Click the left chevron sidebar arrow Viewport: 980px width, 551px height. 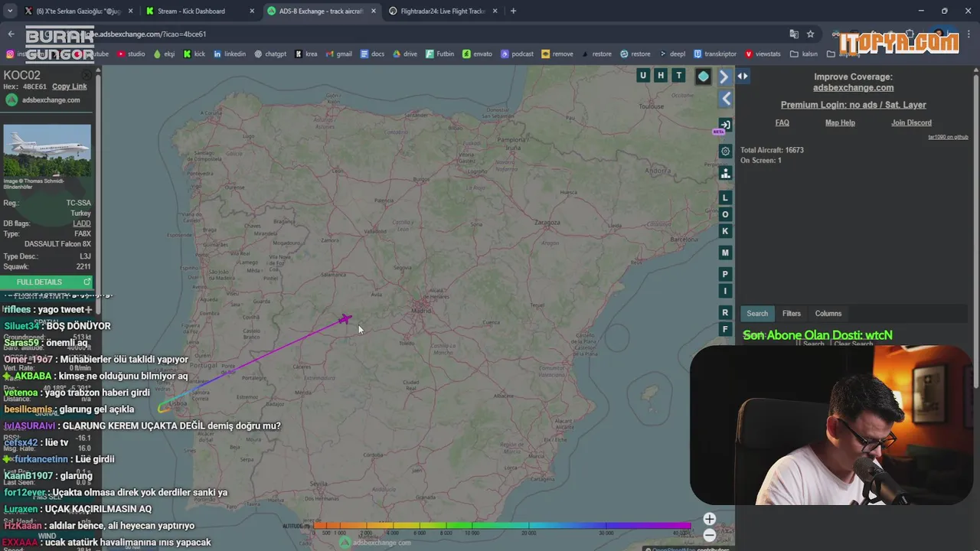(x=726, y=99)
